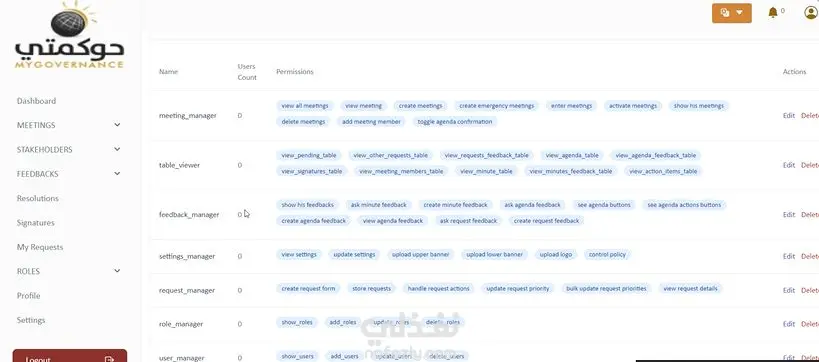
Task: Expand the ROLES sidebar menu
Action: click(x=68, y=271)
